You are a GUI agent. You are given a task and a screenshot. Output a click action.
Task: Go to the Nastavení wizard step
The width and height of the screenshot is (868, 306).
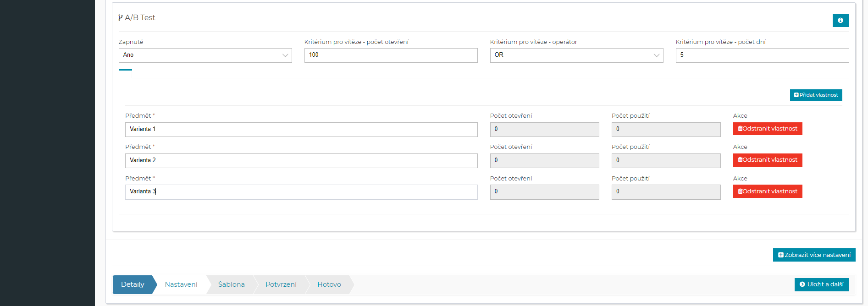click(181, 284)
